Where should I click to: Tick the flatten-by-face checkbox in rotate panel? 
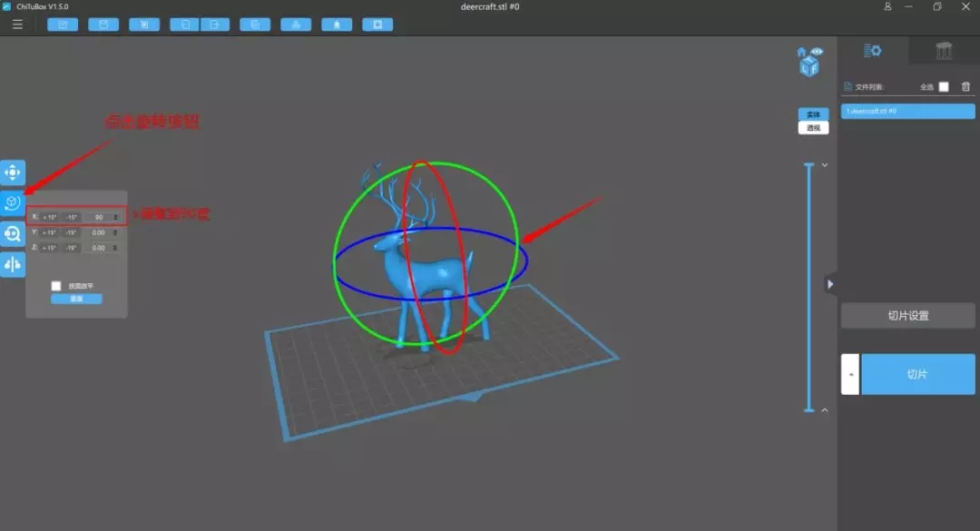coord(56,286)
